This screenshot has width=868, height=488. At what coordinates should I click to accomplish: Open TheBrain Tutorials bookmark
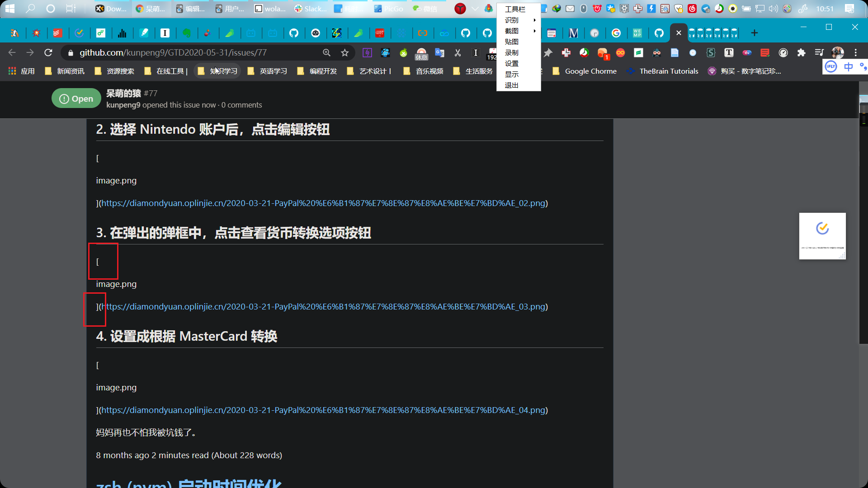pyautogui.click(x=663, y=71)
